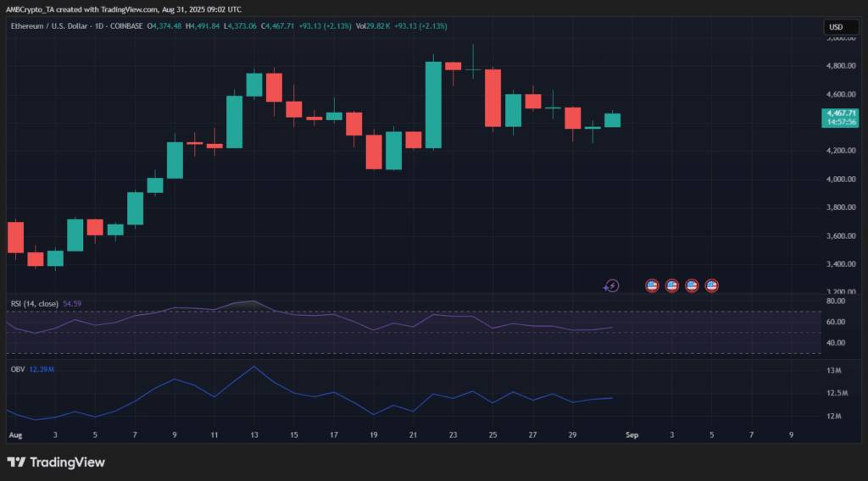This screenshot has width=868, height=481.
Task: Open the second US flag event marker
Action: [x=672, y=286]
